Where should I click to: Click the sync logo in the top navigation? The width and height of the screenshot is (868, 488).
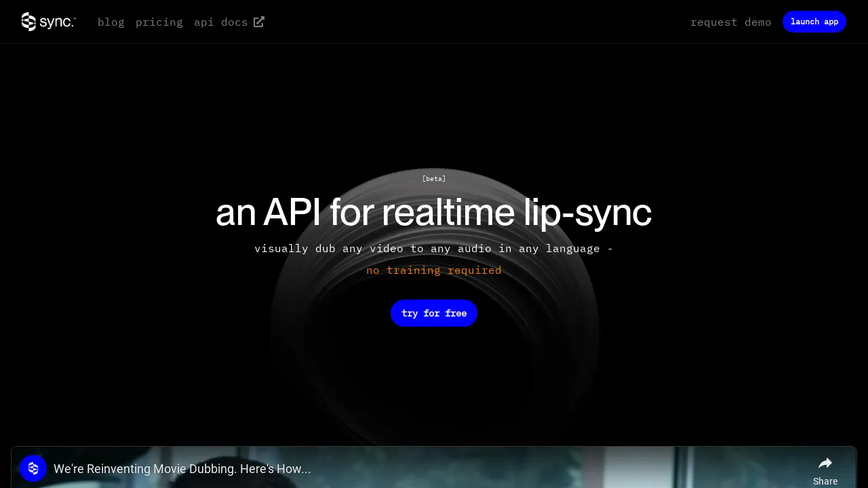tap(28, 22)
